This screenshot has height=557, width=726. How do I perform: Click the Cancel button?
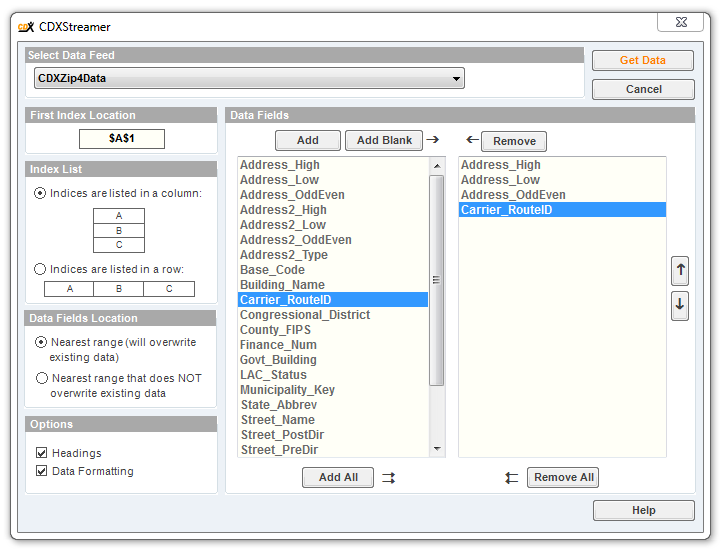pos(644,89)
